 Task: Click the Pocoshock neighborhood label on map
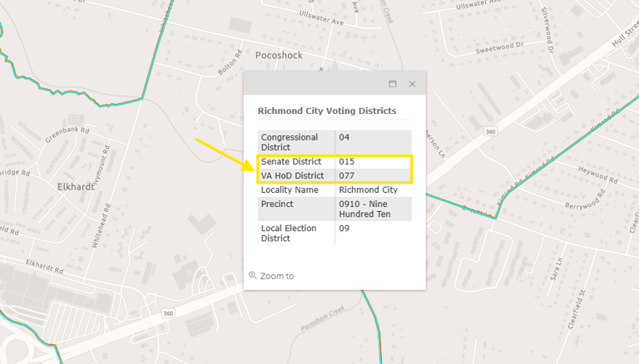[x=279, y=56]
